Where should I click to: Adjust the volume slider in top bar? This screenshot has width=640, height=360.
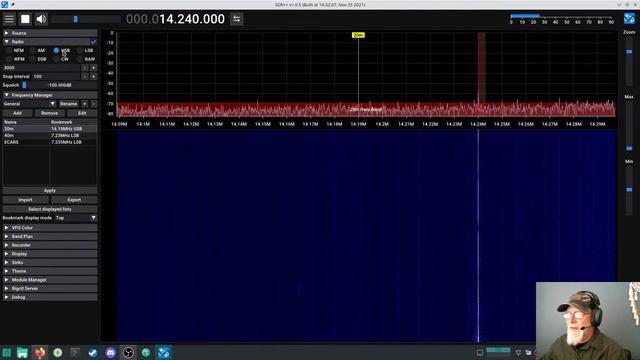[86, 19]
